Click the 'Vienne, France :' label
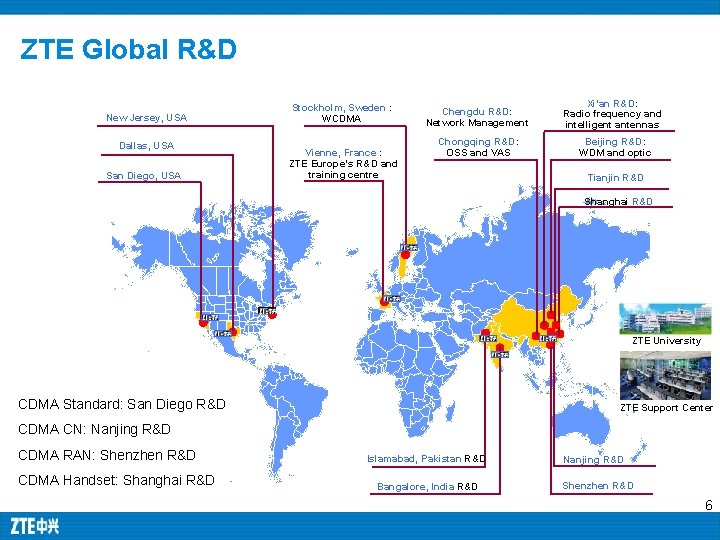 (x=343, y=152)
